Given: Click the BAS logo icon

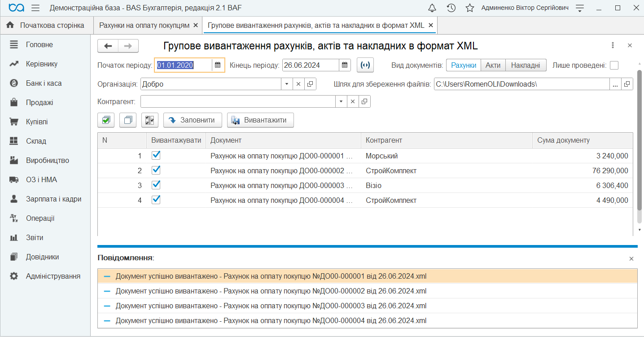Looking at the screenshot, I should [16, 8].
